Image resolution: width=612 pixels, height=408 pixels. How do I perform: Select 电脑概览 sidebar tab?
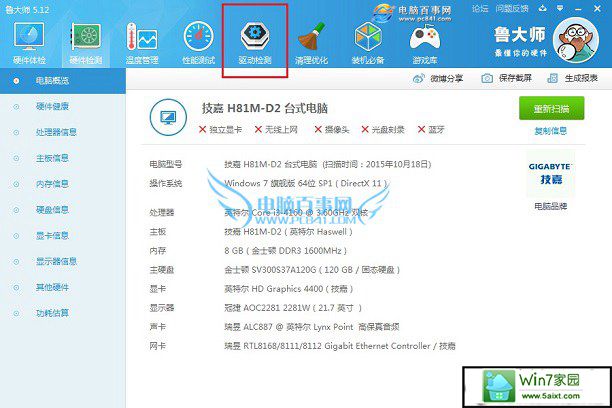pyautogui.click(x=63, y=81)
